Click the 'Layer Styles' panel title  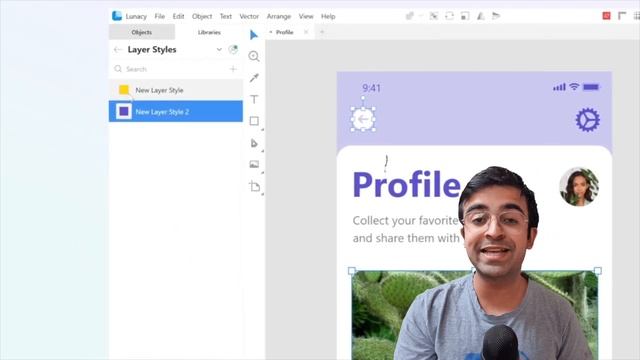pos(152,50)
